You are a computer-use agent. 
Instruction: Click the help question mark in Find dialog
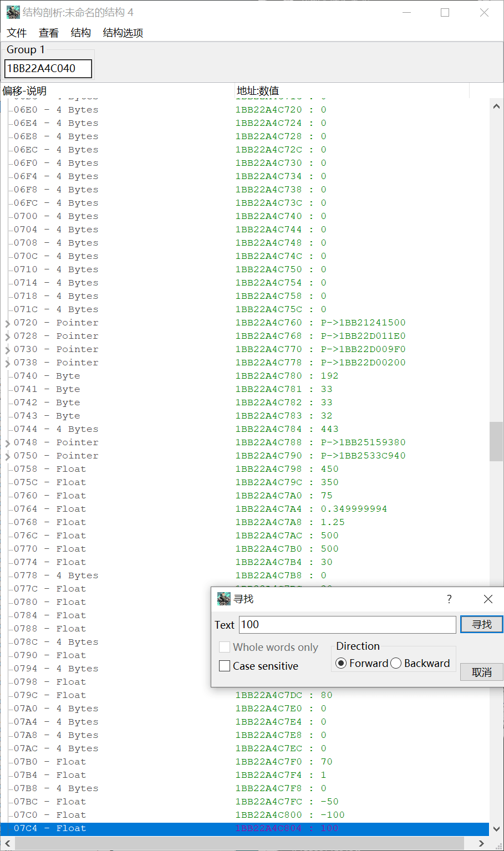(x=449, y=599)
